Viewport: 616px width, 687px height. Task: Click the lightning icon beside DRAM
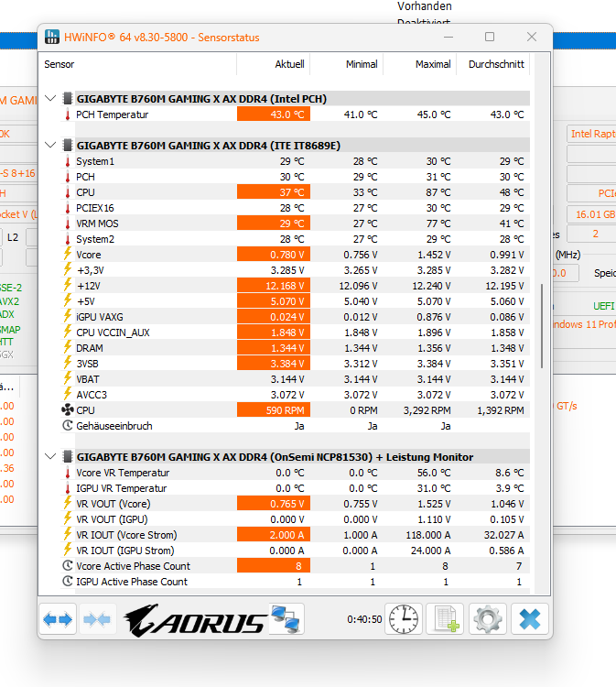pyautogui.click(x=68, y=348)
